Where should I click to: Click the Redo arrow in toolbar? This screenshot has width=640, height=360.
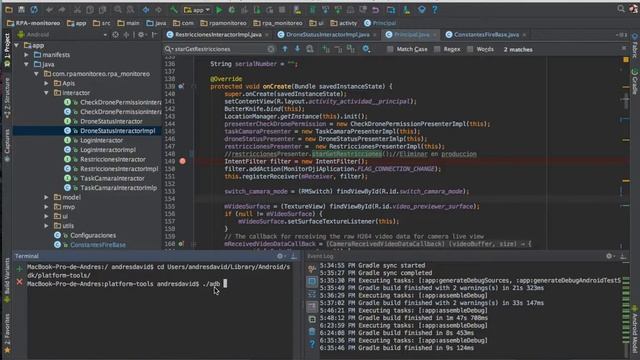pyautogui.click(x=62, y=9)
